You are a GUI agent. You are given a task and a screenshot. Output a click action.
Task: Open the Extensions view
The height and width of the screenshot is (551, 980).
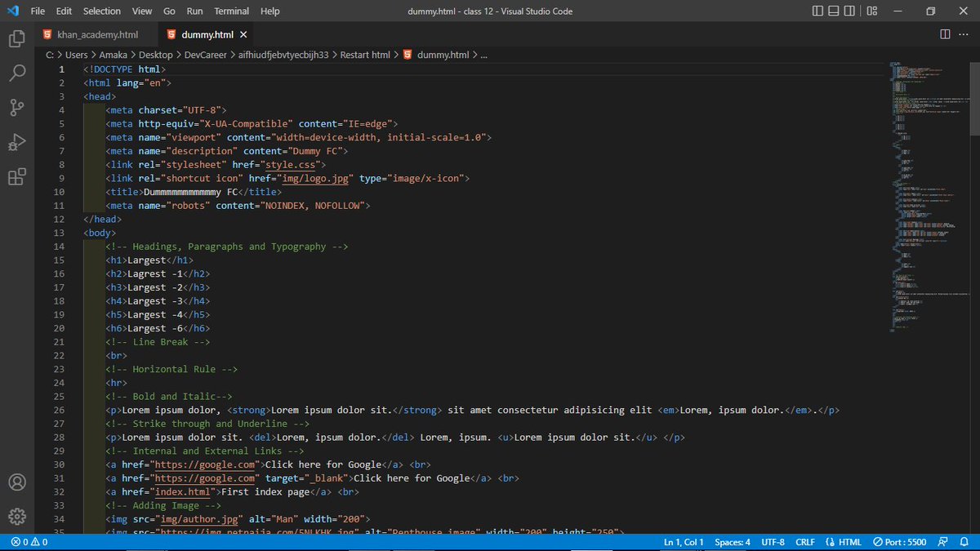17,177
